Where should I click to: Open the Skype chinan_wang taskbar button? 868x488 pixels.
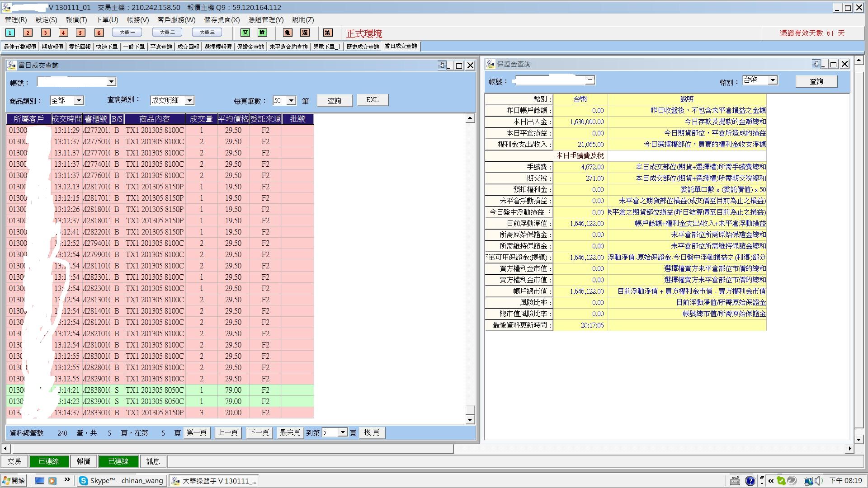(121, 481)
